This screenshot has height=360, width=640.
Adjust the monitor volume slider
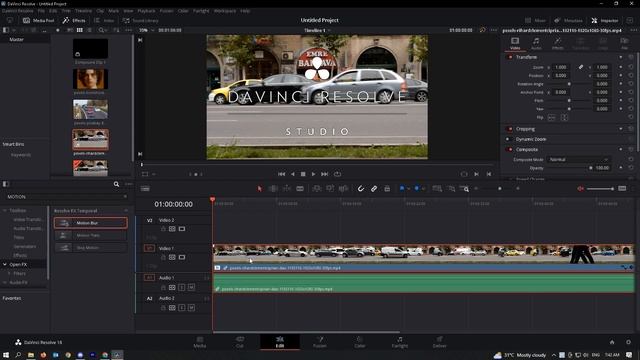click(600, 189)
